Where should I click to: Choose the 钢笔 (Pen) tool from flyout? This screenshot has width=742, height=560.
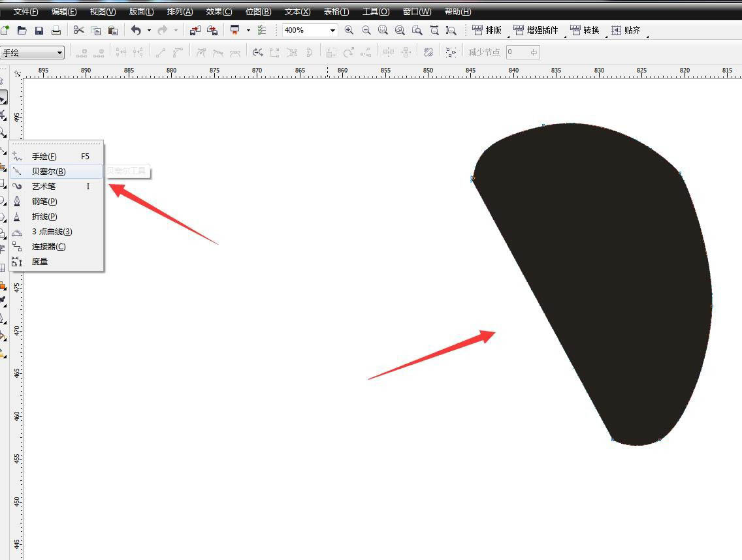tap(44, 202)
